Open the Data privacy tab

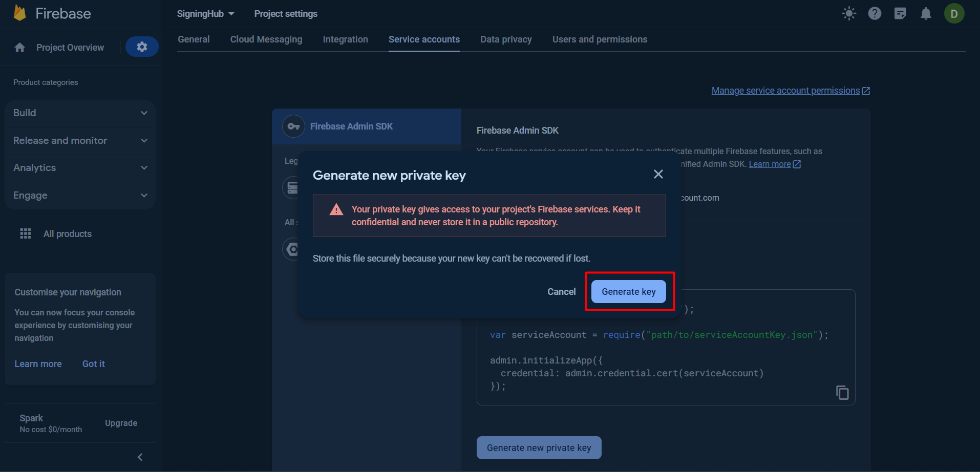[506, 39]
